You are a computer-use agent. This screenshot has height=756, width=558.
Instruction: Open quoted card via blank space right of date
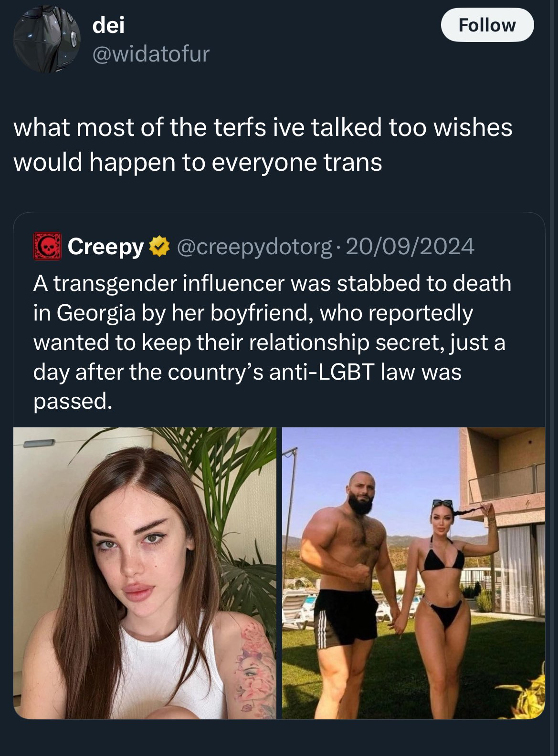508,246
